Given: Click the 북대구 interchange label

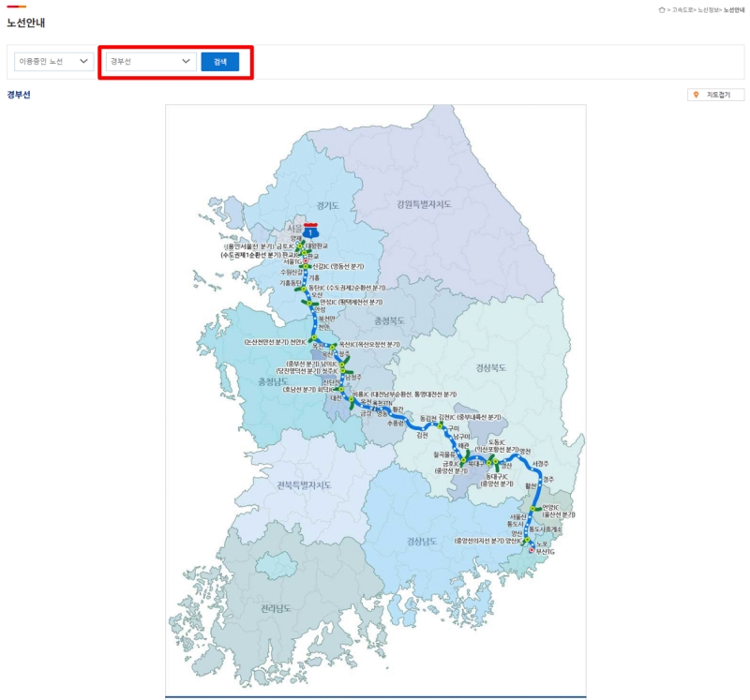Looking at the screenshot, I should pyautogui.click(x=476, y=464).
